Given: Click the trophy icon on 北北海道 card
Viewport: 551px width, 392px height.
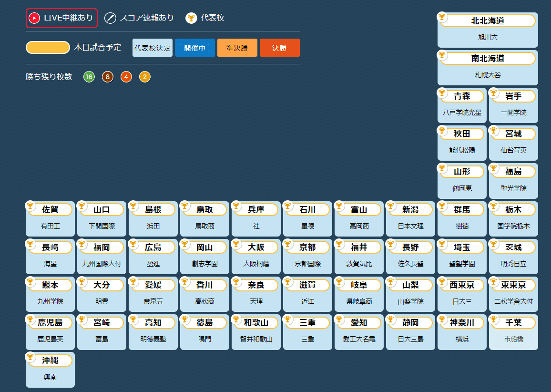Looking at the screenshot, I should click(442, 17).
